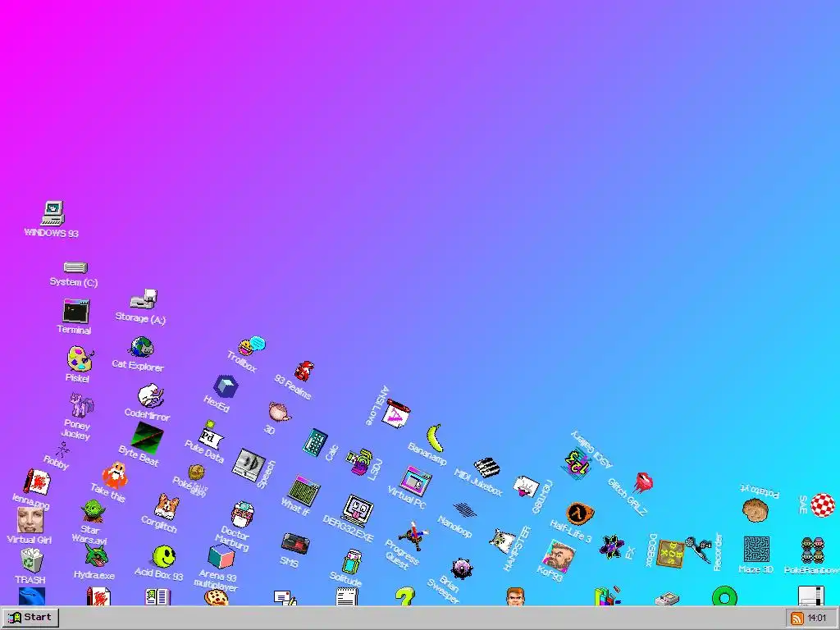Launch the Progress Quest icon
Viewport: 840px width, 630px height.
413,536
